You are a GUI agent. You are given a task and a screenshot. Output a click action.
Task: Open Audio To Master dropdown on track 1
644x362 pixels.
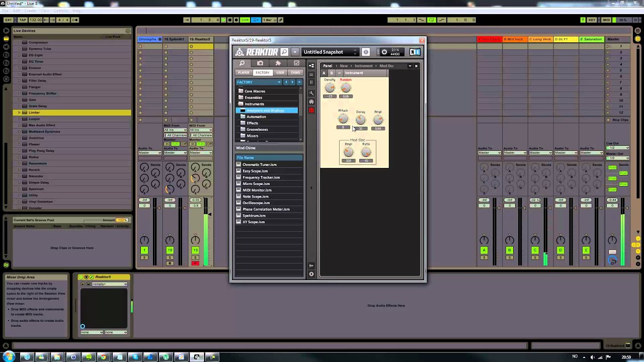click(150, 153)
